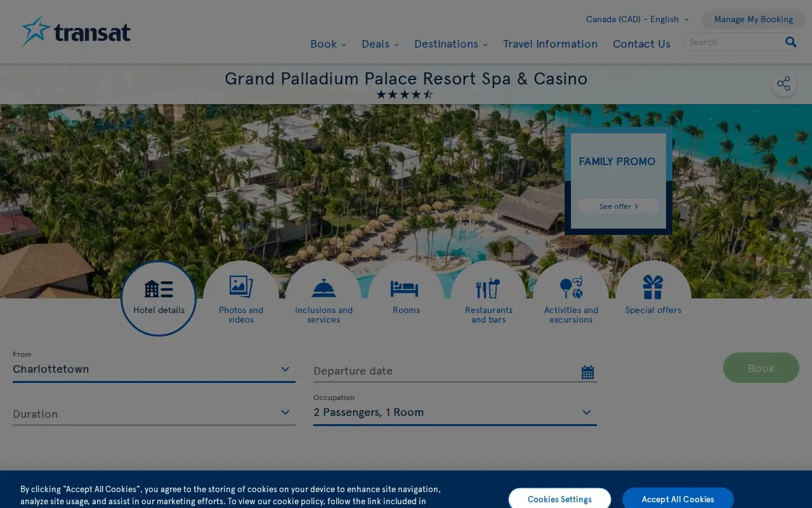812x508 pixels.
Task: Open the From Charlottetown dropdown
Action: [154, 369]
